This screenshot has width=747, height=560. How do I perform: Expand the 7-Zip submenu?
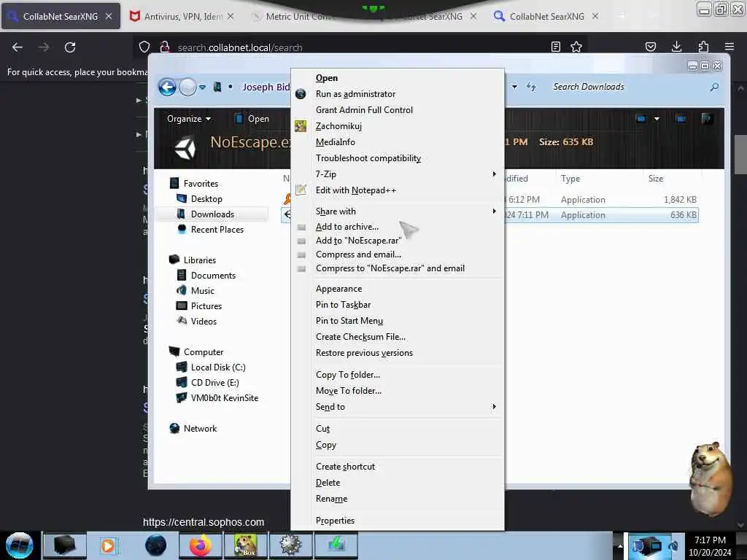[x=398, y=174]
